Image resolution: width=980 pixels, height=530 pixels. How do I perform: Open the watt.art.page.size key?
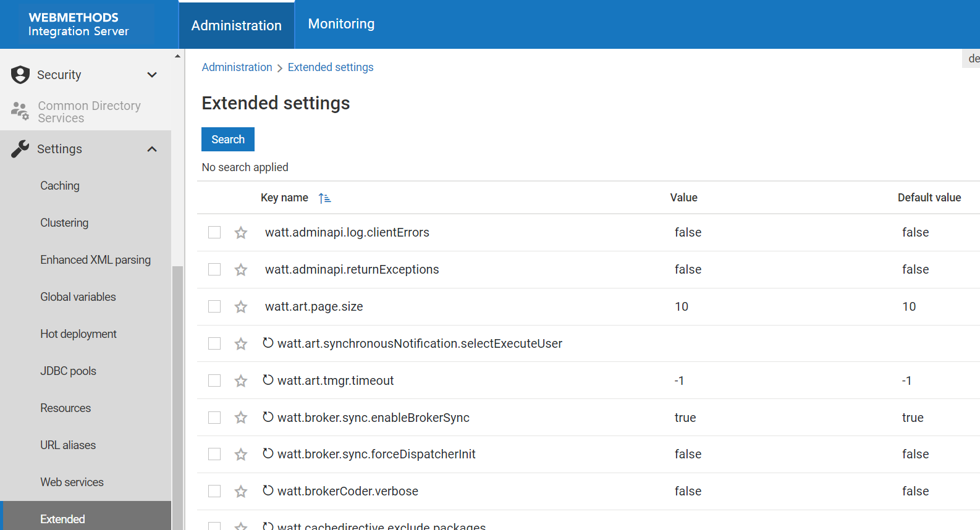coord(314,306)
